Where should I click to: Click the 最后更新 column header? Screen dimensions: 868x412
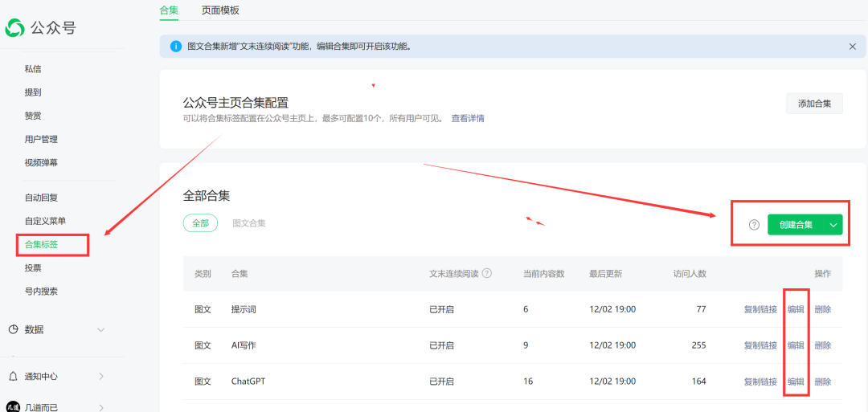pos(606,274)
